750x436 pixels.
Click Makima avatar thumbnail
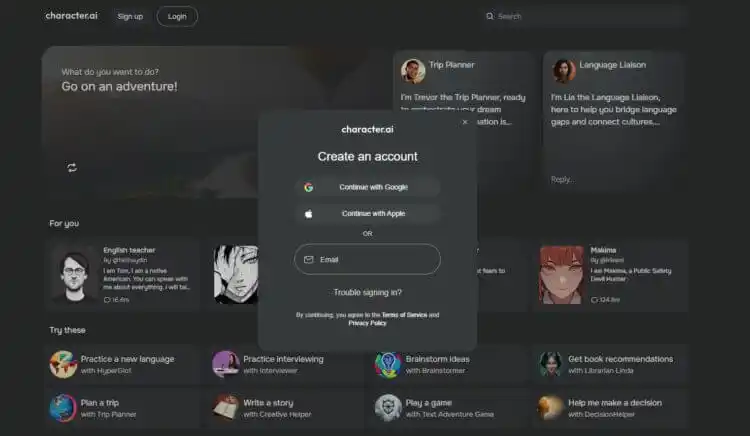[562, 275]
